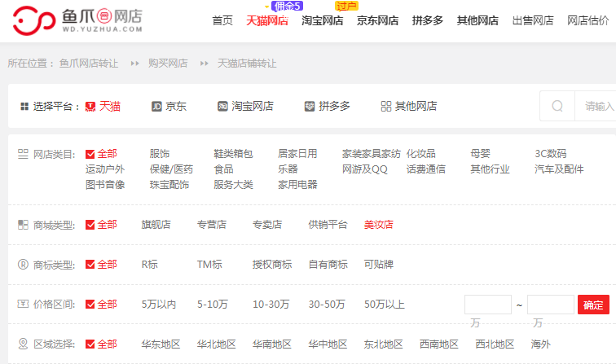Filter category by 母婴

[x=480, y=154]
